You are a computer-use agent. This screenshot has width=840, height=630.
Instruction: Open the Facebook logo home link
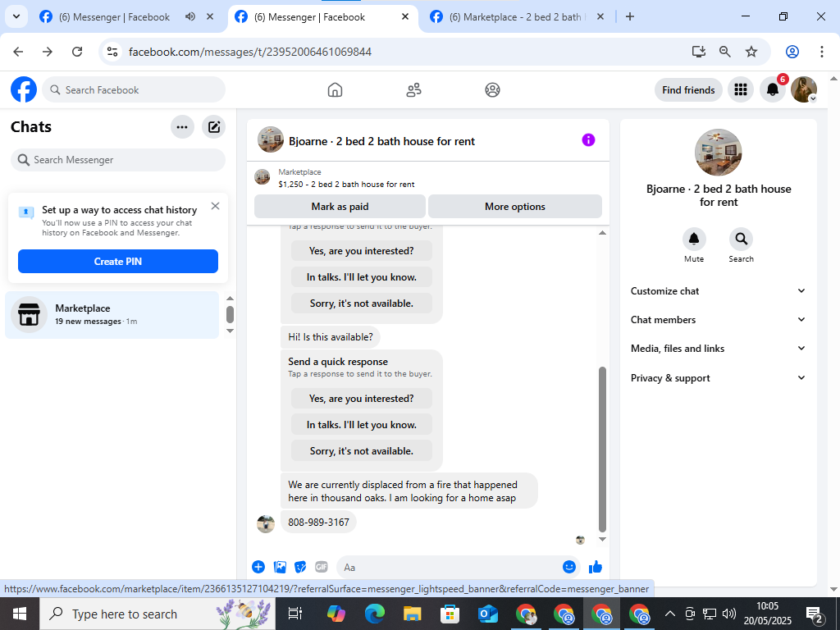(24, 89)
